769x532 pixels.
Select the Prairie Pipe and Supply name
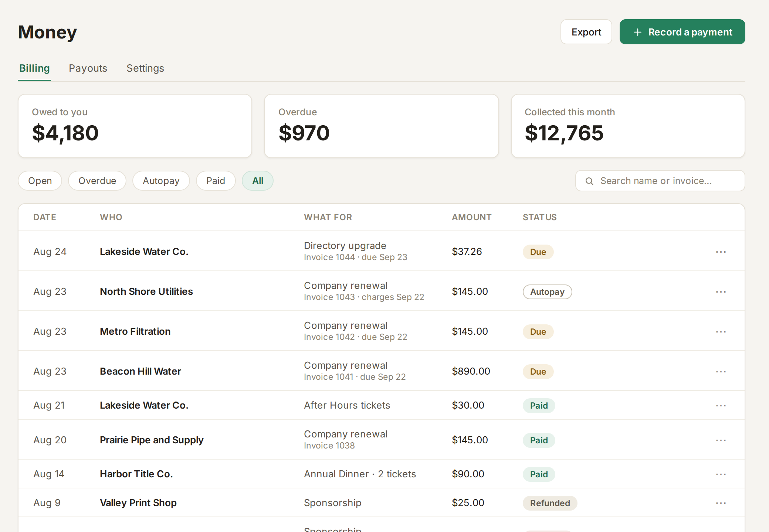(152, 440)
